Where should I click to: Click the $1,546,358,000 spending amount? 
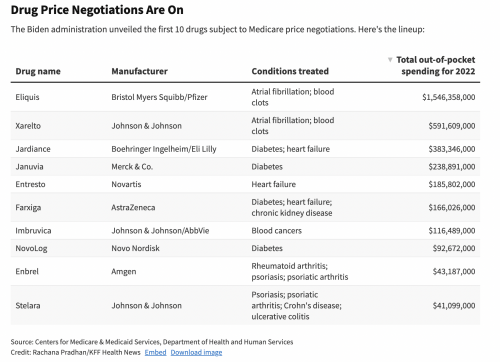449,97
